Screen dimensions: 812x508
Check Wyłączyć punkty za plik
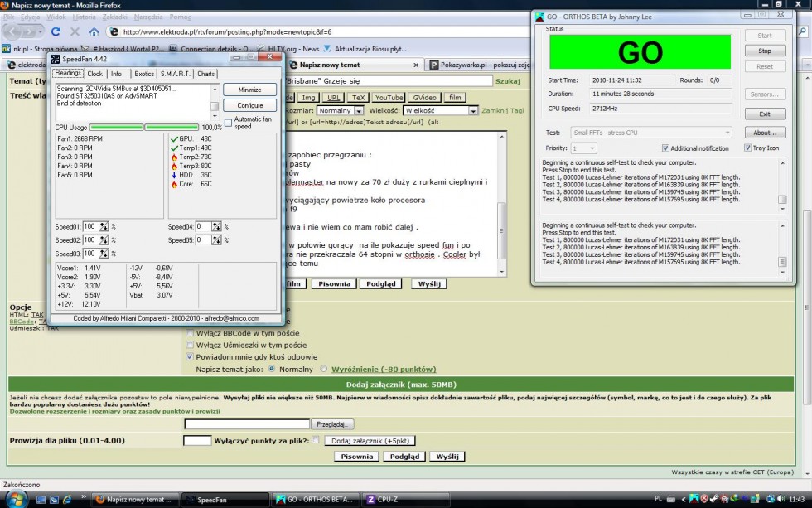click(316, 440)
